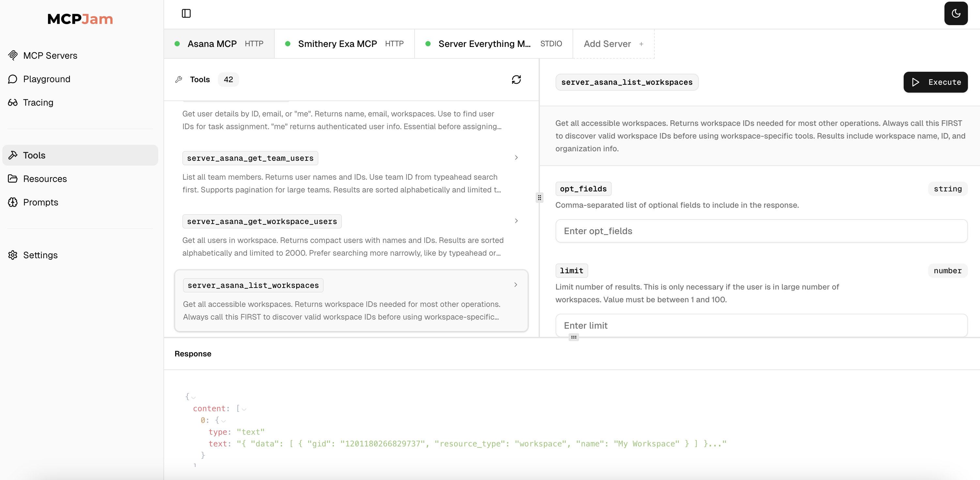
Task: Expand server_asana_get_workspace_users tool
Action: (516, 221)
